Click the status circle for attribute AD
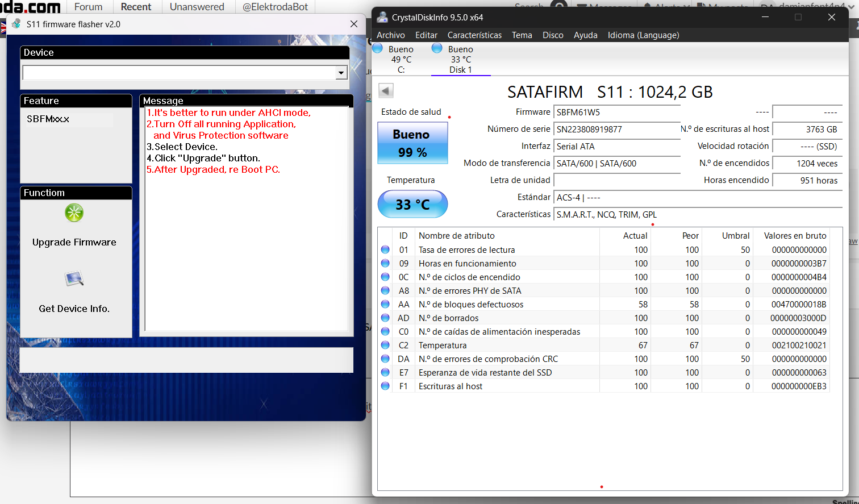859x504 pixels. pos(385,318)
